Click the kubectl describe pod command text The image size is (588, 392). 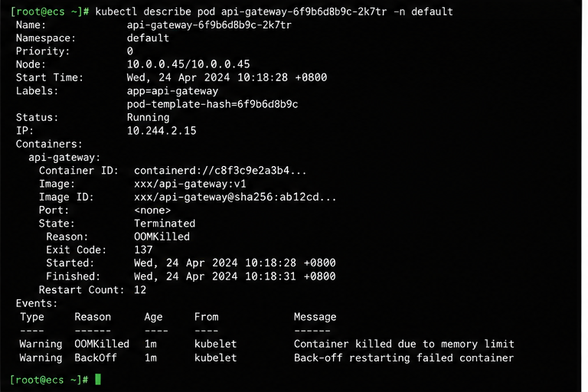pyautogui.click(x=274, y=12)
